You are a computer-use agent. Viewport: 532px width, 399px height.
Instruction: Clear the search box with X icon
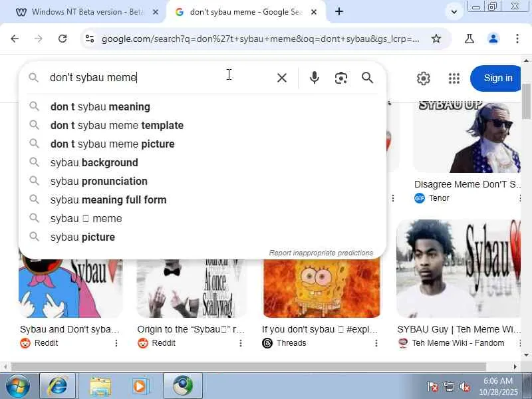tap(281, 78)
